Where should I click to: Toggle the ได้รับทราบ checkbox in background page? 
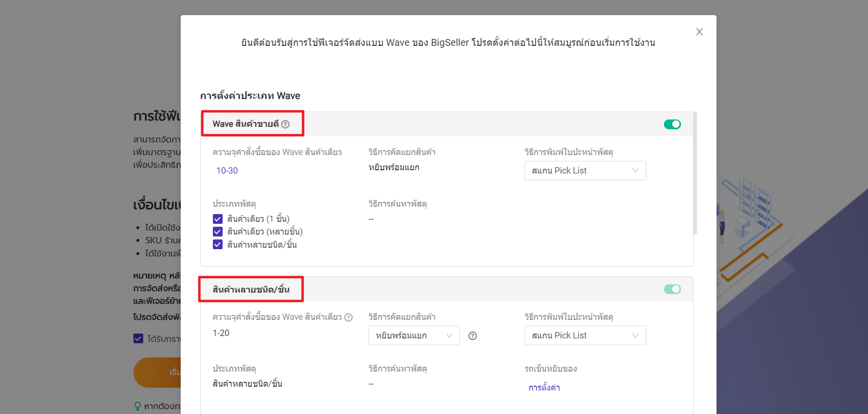point(138,338)
